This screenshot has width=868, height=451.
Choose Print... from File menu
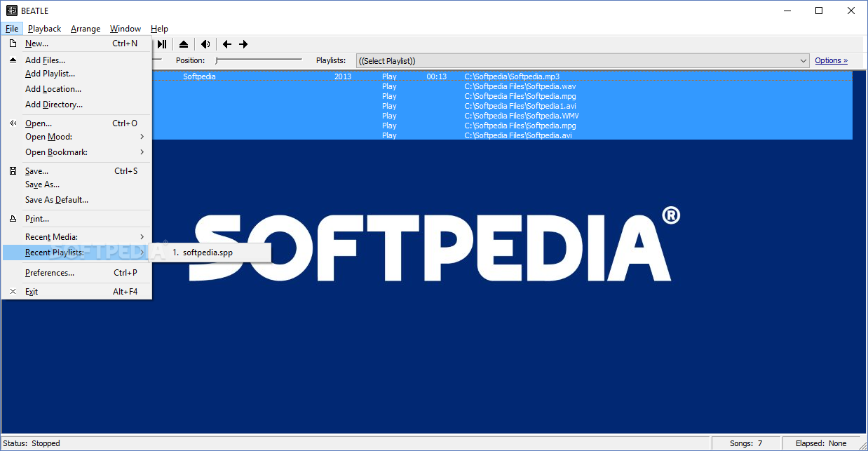pyautogui.click(x=76, y=219)
